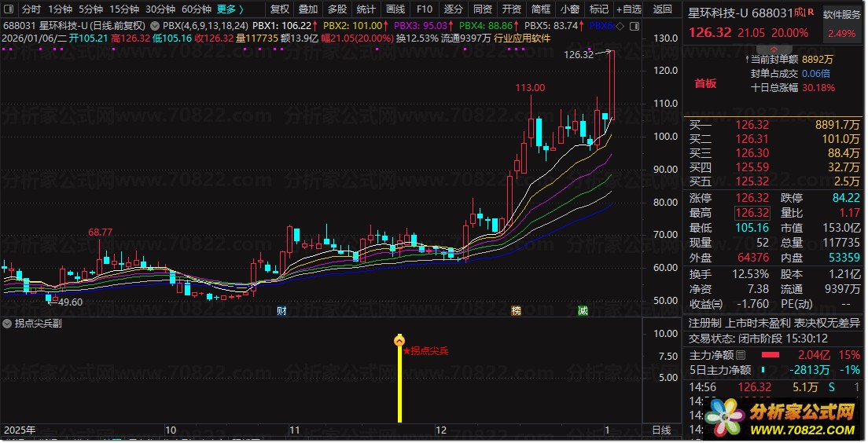
Task: Click the 5日主力净额 row
Action: pos(774,370)
